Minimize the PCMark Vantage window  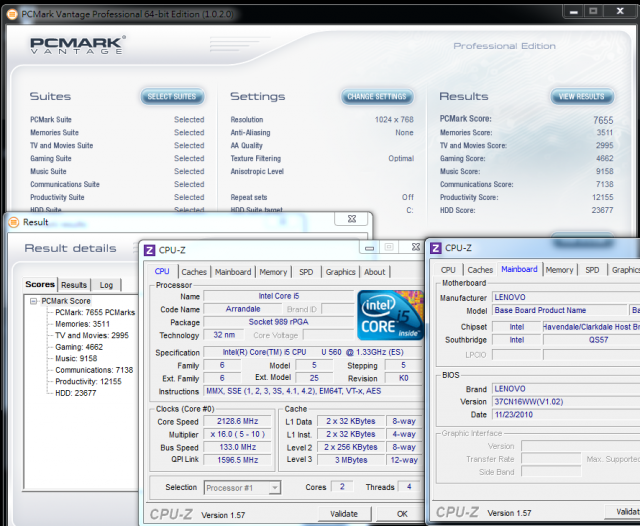click(573, 11)
